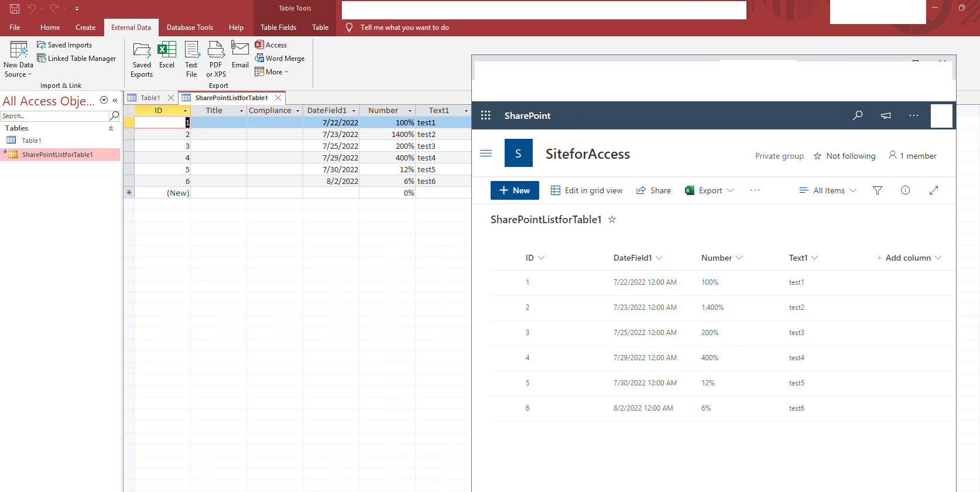Open the All Items view dropdown

pos(828,190)
